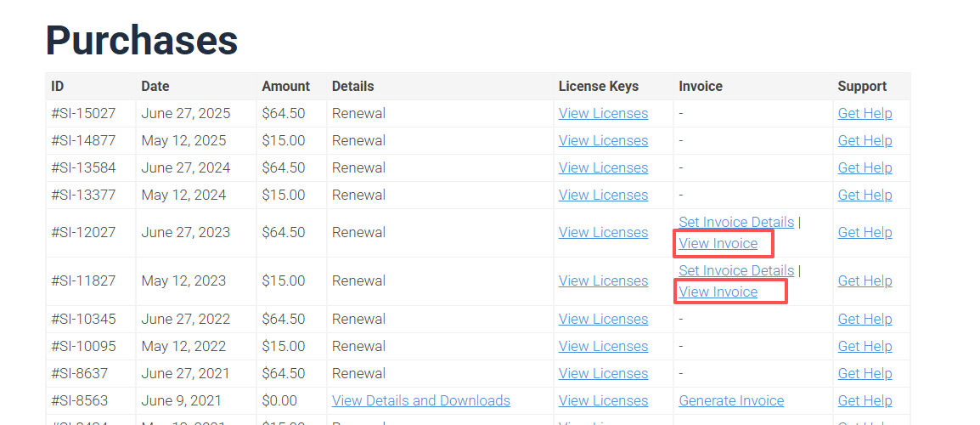Get help for order #SI-11827
The height and width of the screenshot is (425, 980).
click(x=865, y=281)
